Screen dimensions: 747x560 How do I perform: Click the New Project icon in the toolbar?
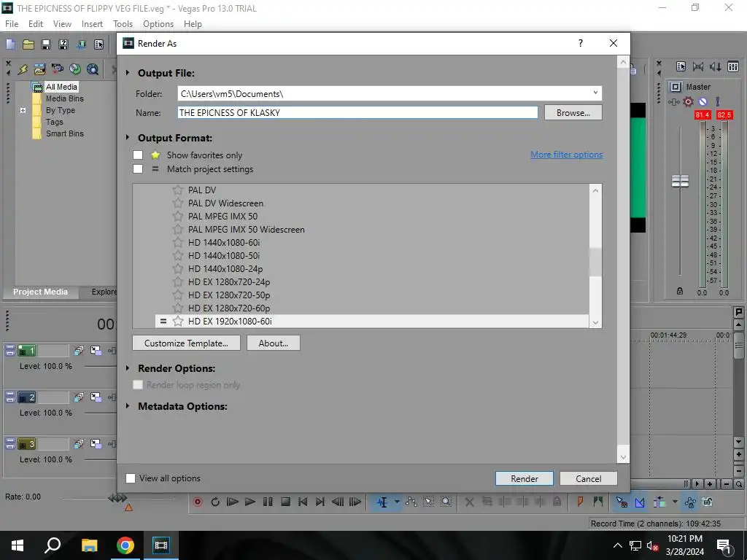pos(10,44)
